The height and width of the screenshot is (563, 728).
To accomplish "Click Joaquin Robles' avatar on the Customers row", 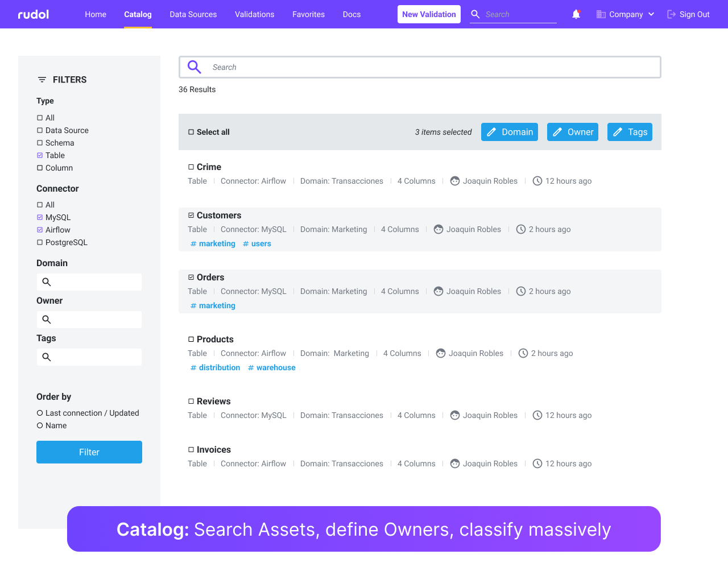I will [438, 229].
